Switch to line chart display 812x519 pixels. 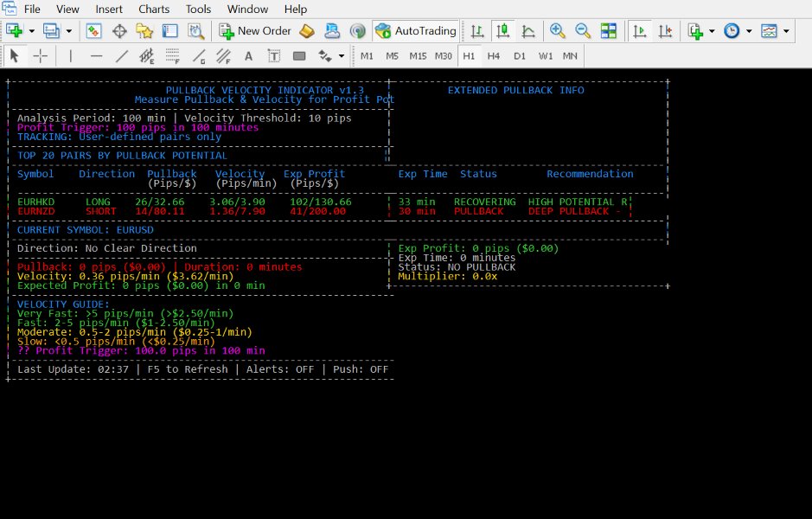click(528, 31)
